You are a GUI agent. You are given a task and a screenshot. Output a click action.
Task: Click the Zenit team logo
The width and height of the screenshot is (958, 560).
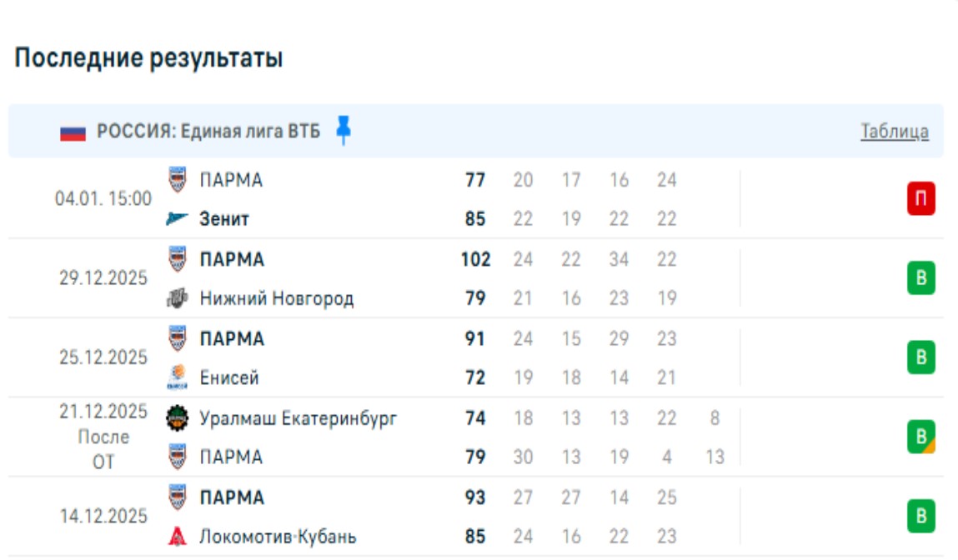point(177,219)
